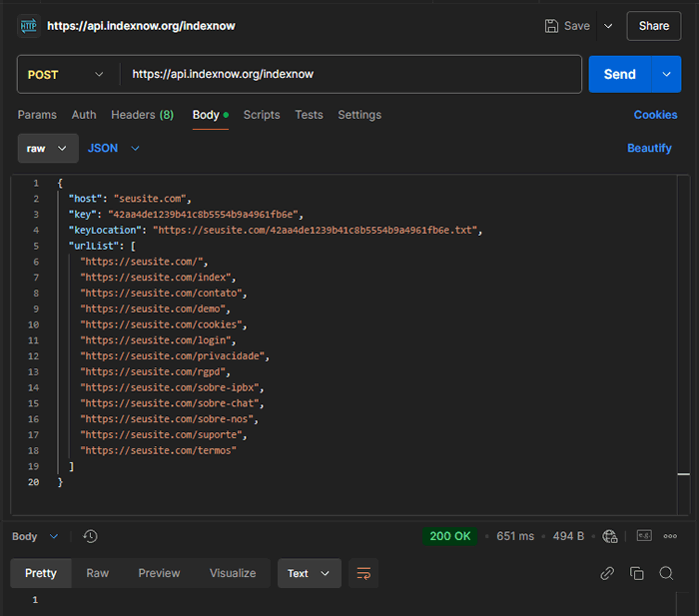The height and width of the screenshot is (616, 699).
Task: Click the https://seusite.com/sobre-ipbx URL line
Action: pos(170,387)
